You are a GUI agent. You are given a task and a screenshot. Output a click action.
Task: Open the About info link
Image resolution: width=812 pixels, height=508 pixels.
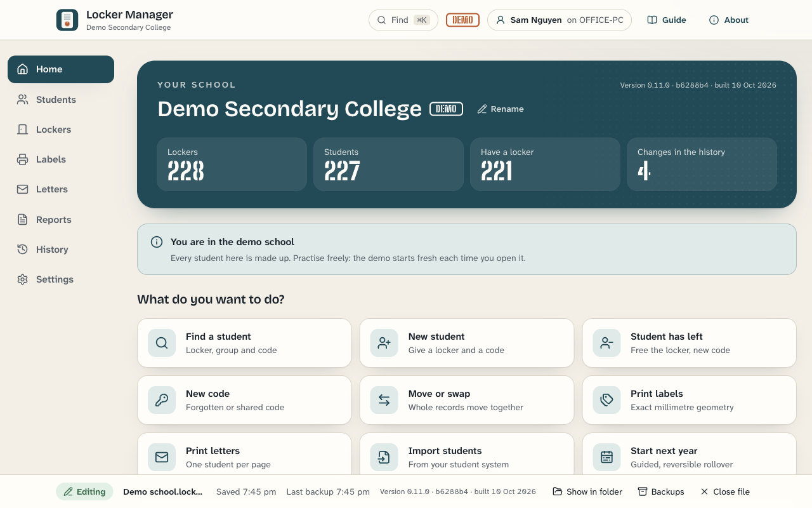click(x=728, y=20)
